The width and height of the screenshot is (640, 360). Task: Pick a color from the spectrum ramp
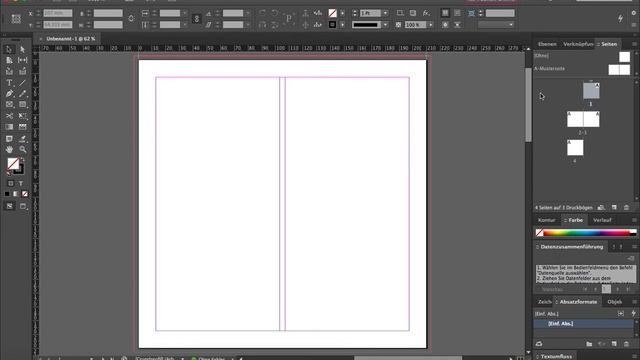tap(587, 233)
